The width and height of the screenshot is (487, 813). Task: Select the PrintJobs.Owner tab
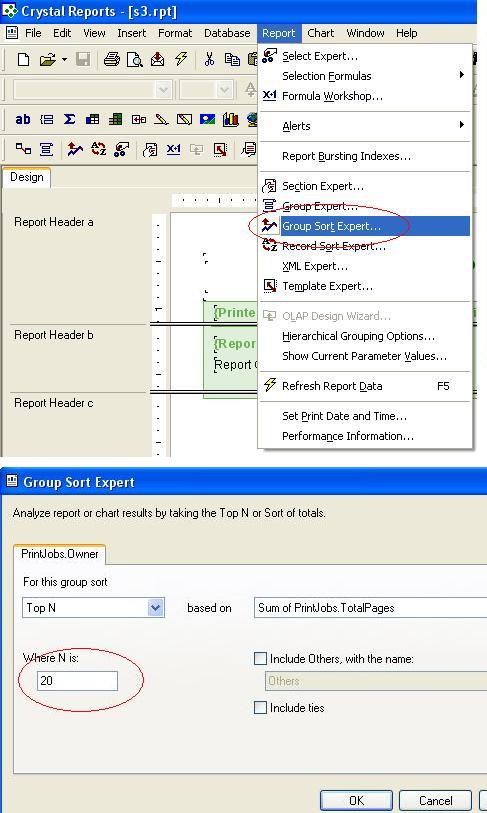pos(60,554)
